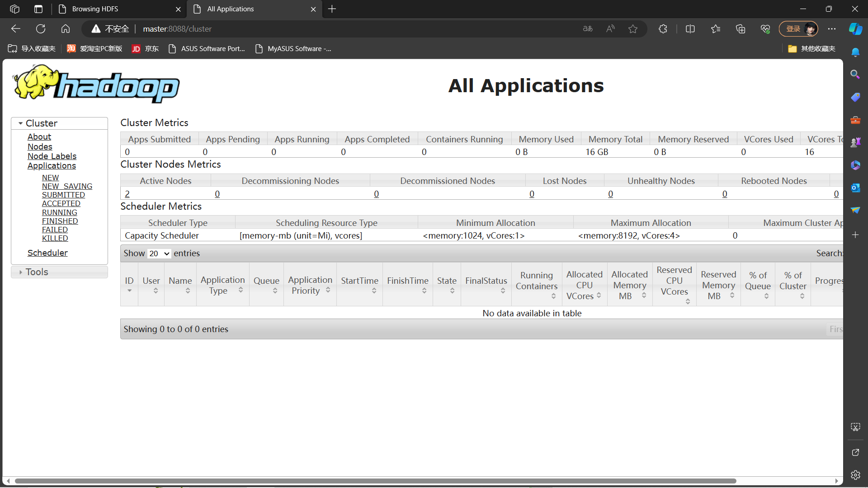Add page to favorites star icon

click(633, 29)
